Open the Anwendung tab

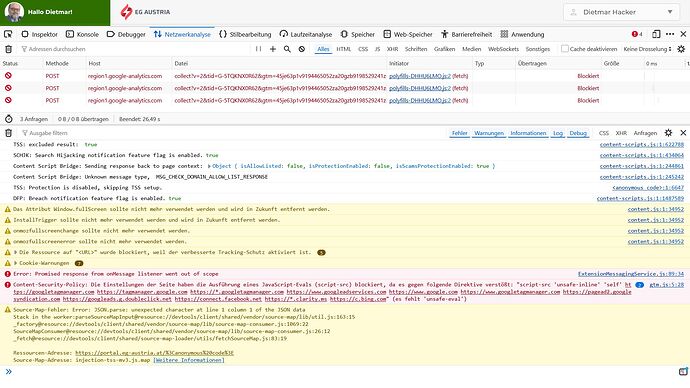(522, 34)
